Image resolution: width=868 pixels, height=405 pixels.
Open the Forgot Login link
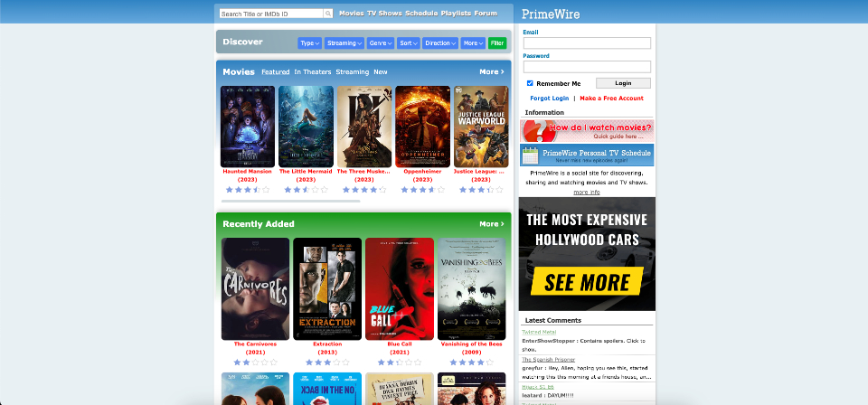click(x=549, y=99)
